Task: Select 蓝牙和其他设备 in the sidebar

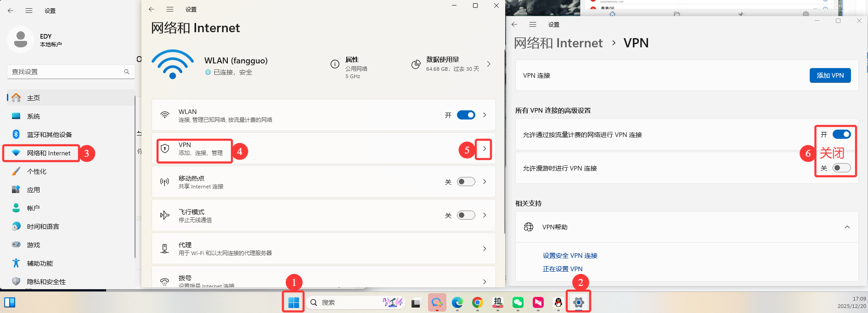Action: click(x=49, y=135)
